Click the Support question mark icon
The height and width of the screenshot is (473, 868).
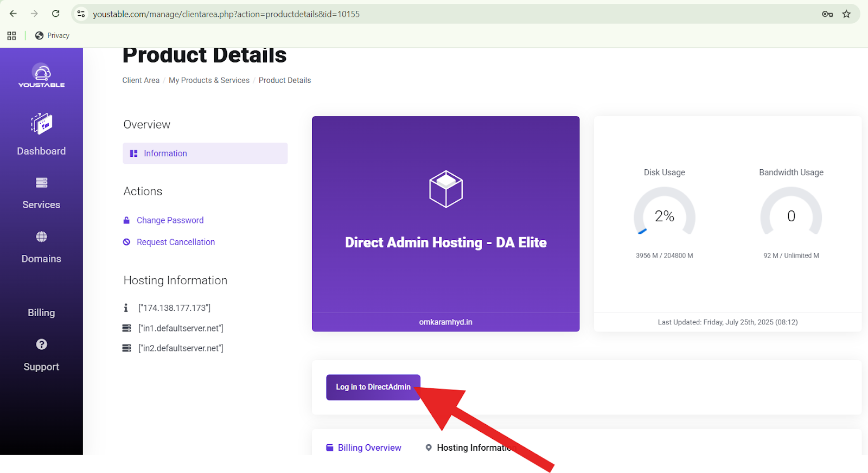pos(42,344)
